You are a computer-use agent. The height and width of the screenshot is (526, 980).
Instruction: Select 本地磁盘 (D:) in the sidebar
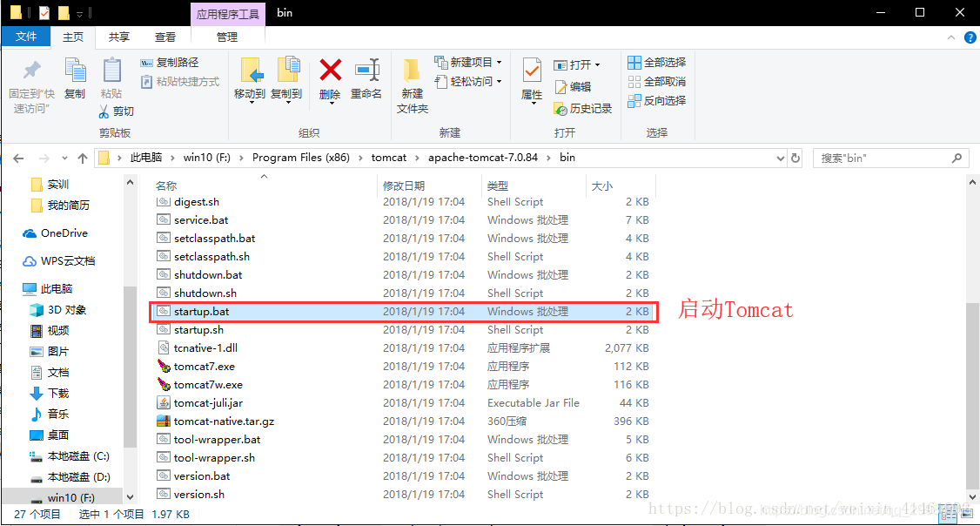70,476
